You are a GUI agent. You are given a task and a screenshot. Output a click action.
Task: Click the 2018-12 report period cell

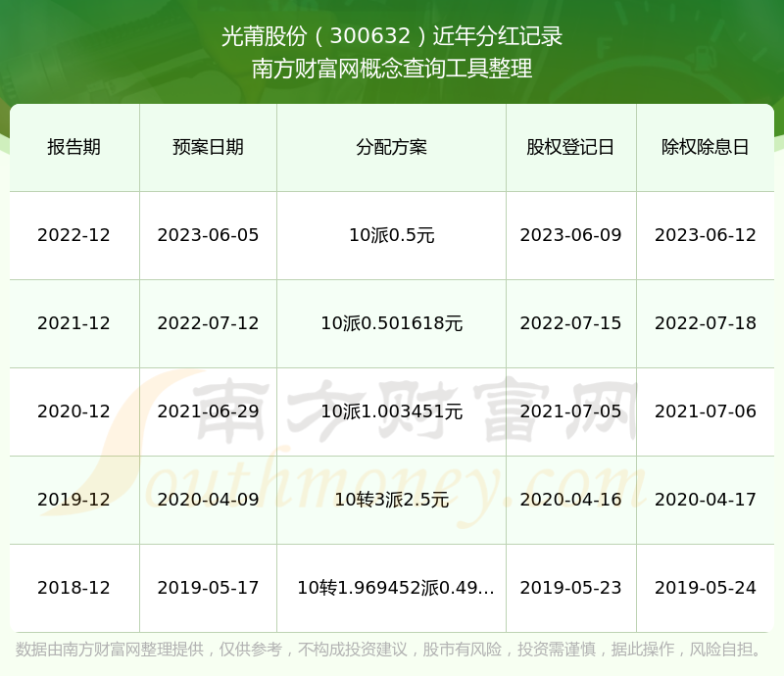[74, 588]
